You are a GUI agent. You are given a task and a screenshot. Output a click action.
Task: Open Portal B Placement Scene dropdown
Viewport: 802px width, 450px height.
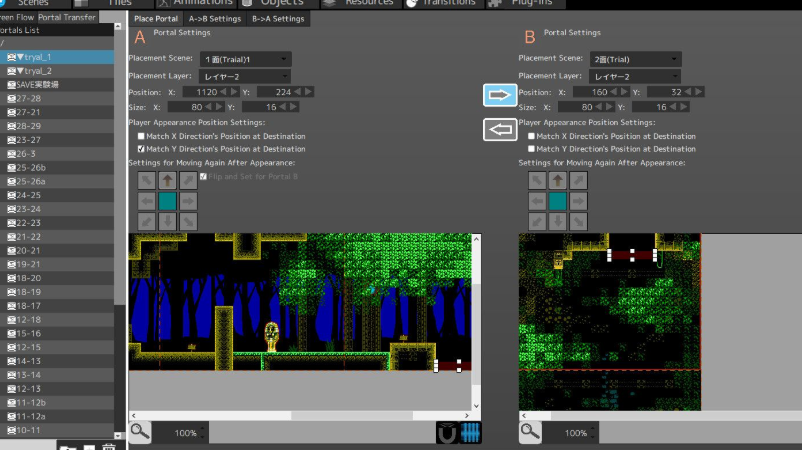coord(635,59)
